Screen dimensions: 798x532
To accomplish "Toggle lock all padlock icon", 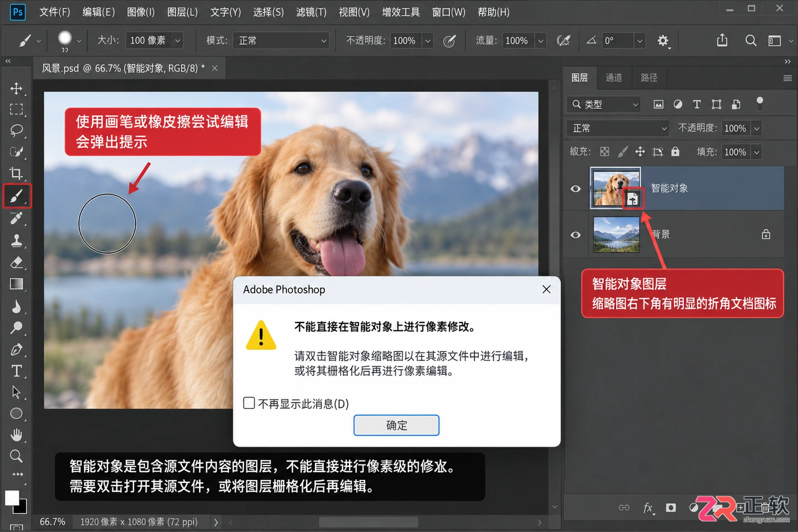I will click(675, 151).
